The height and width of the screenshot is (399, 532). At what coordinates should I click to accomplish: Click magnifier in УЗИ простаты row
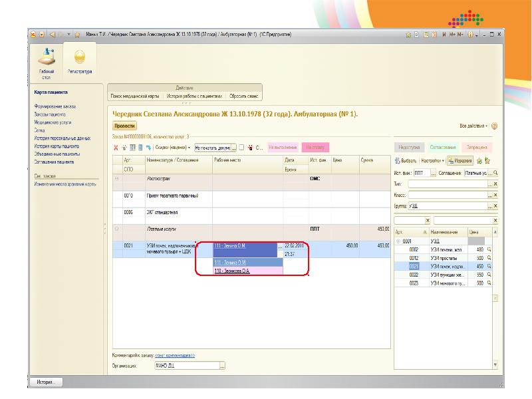tap(489, 258)
